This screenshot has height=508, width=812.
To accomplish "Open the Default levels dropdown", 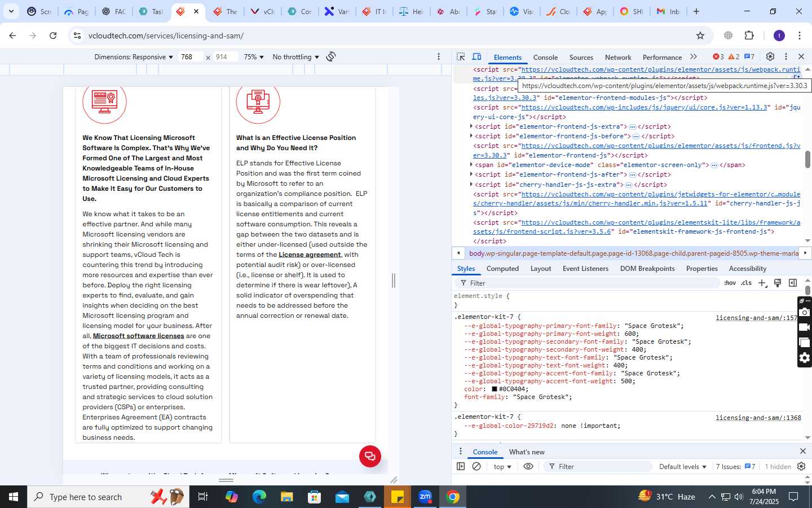I will click(683, 467).
